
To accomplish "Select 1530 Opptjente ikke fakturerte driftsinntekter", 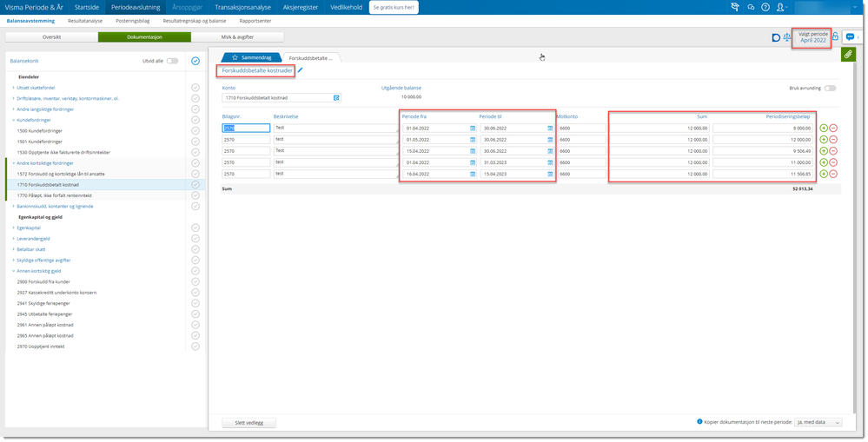I will (63, 152).
